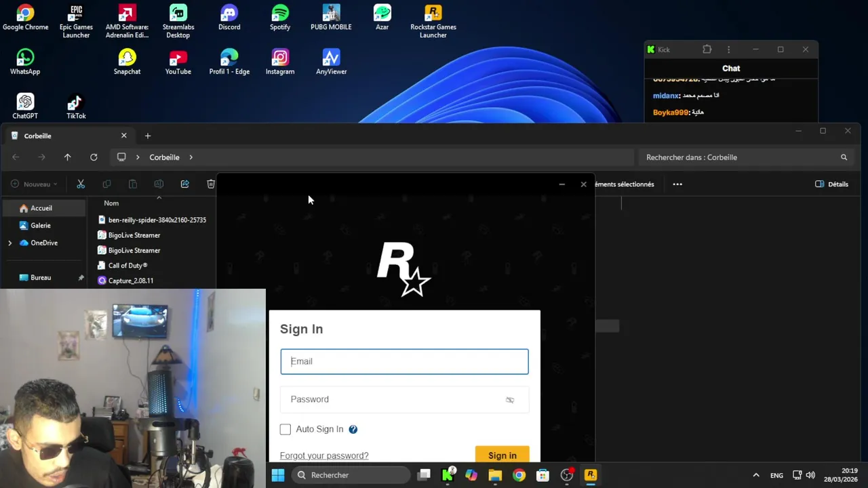Click the Share icon in Explorer toolbar
Image resolution: width=868 pixels, height=488 pixels.
[x=184, y=184]
